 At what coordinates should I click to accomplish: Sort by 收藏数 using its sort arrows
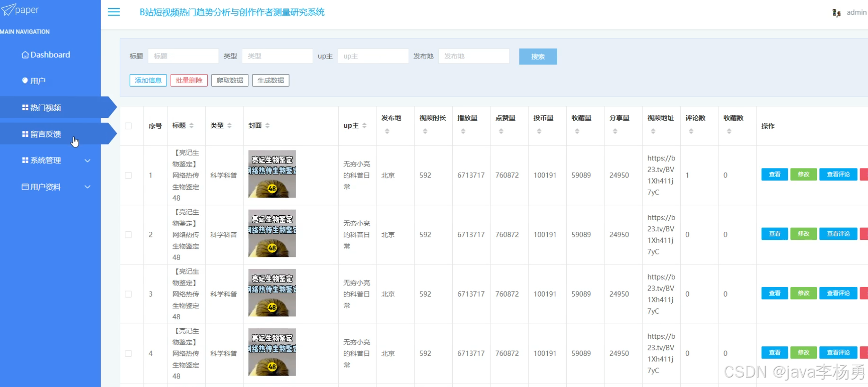click(x=729, y=131)
